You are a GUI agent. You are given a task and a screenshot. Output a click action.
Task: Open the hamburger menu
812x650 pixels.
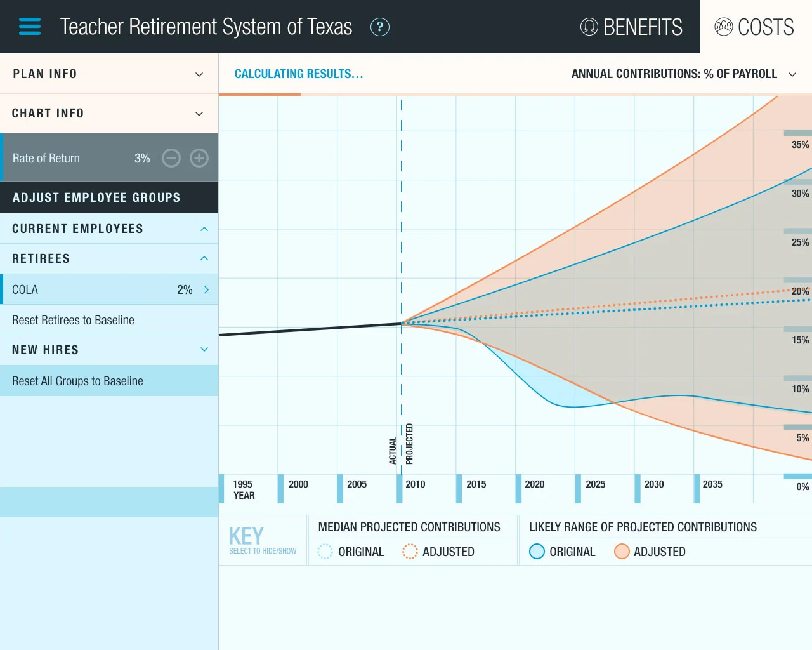[30, 27]
